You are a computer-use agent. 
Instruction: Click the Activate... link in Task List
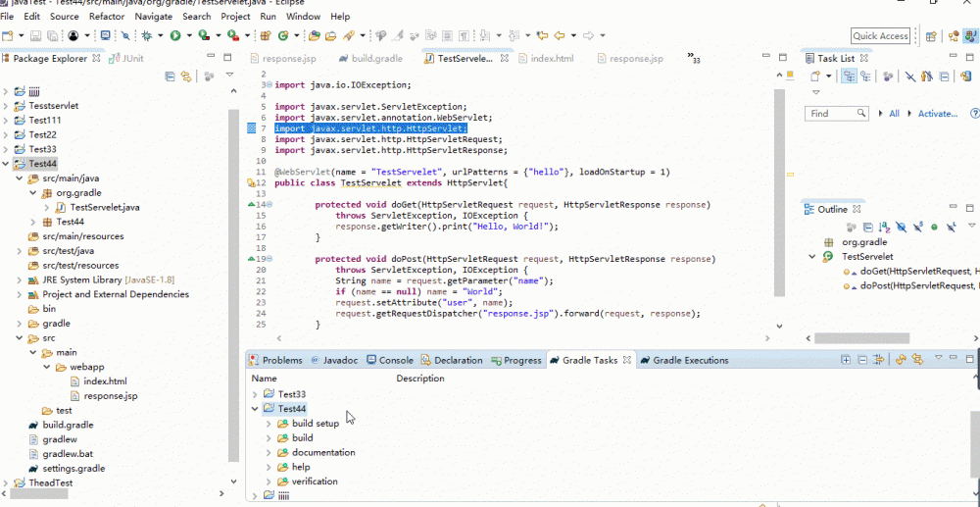937,114
